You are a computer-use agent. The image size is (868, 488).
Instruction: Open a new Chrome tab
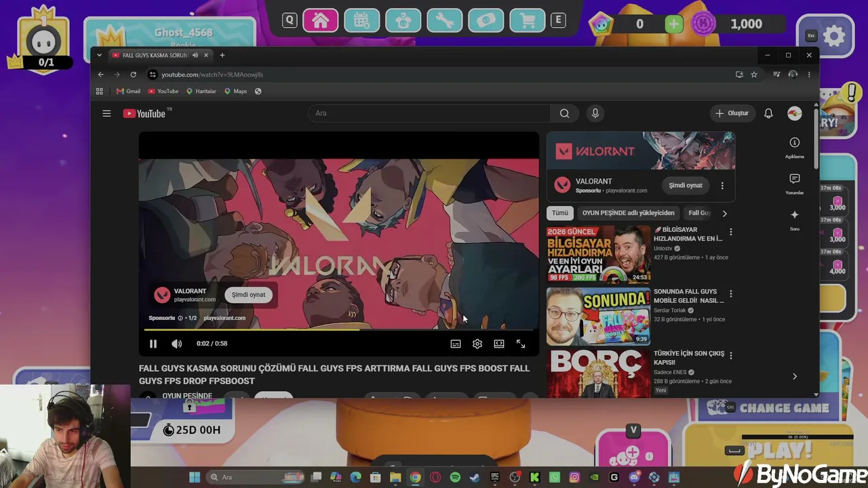click(x=222, y=55)
